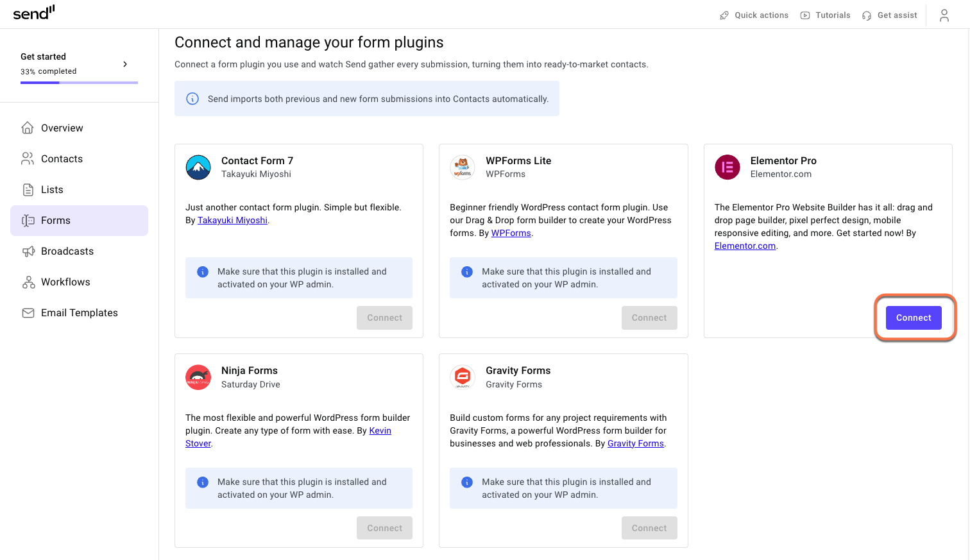Open Lists in the sidebar
This screenshot has width=970, height=560.
click(x=79, y=189)
